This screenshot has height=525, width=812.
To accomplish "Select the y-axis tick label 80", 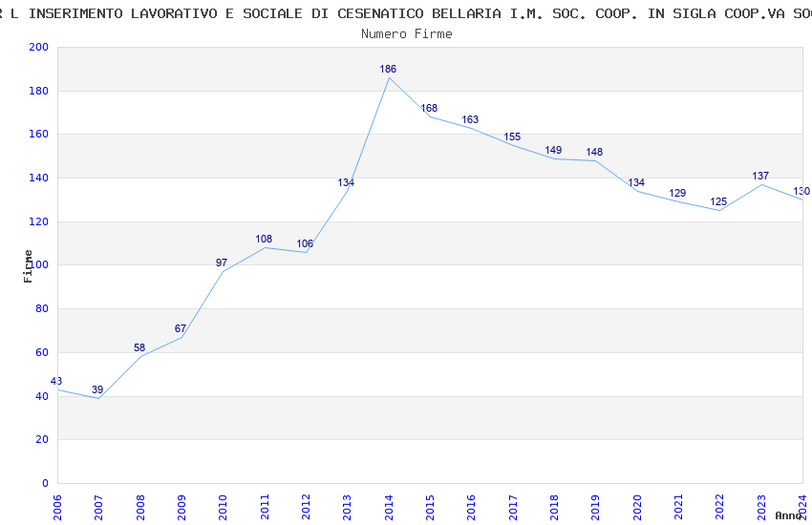I will tap(42, 308).
